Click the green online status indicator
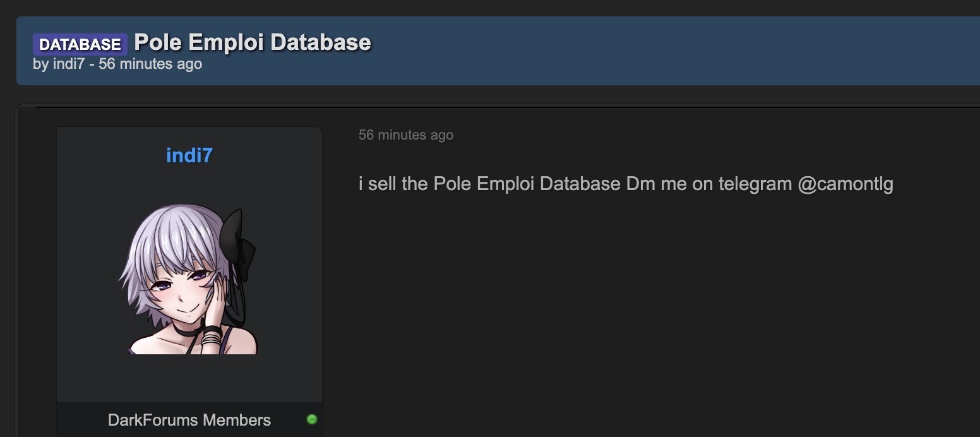Viewport: 980px width, 437px height. coord(312,419)
